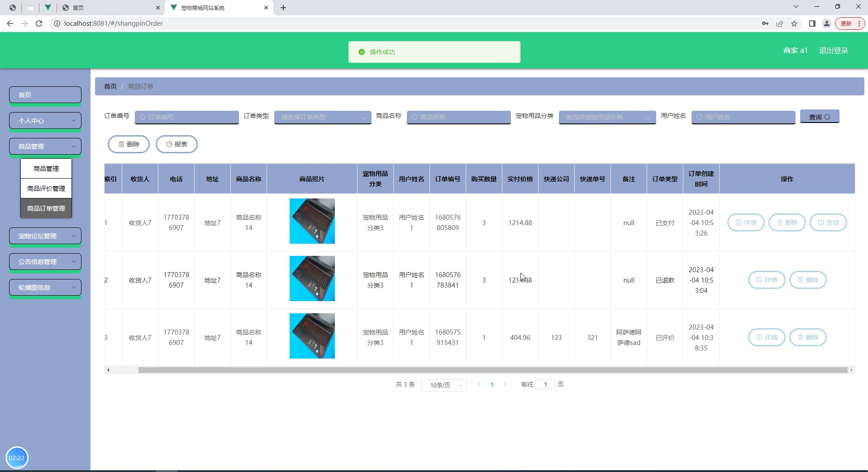This screenshot has height=472, width=868.
Task: Click the 更新 browser update button
Action: point(850,24)
